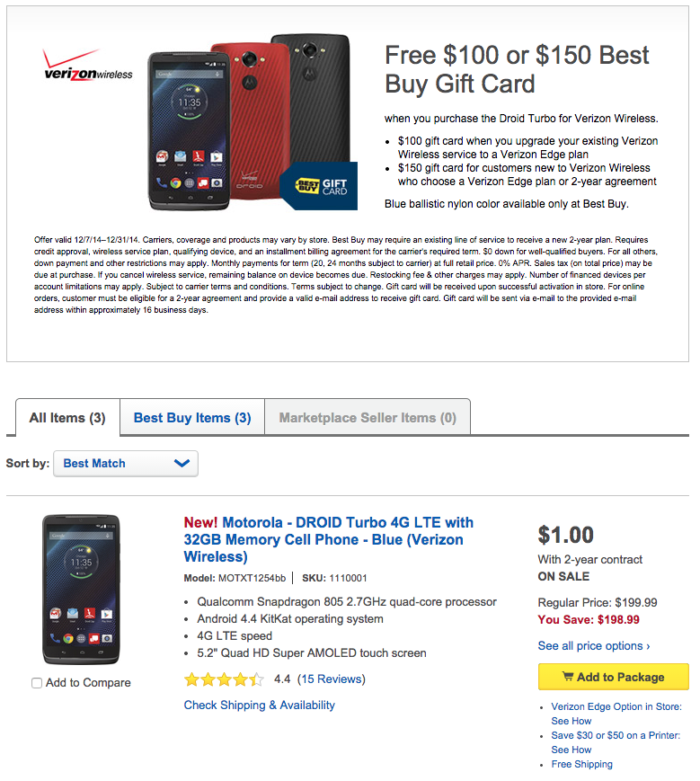Click Save $30 or $50 on a Printer link
This screenshot has height=781, width=700.
click(616, 735)
